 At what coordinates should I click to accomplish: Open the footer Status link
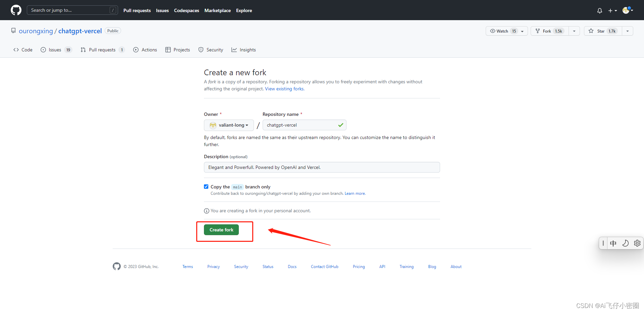pos(268,267)
